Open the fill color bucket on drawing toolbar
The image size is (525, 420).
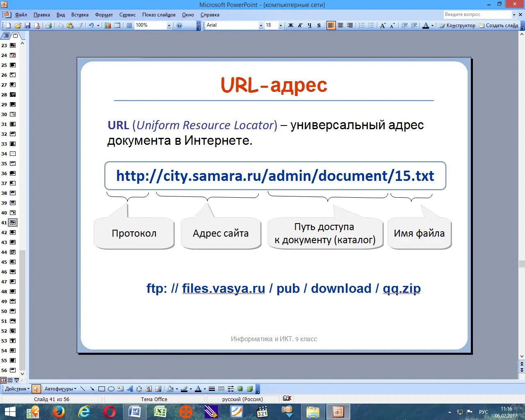coord(171,389)
